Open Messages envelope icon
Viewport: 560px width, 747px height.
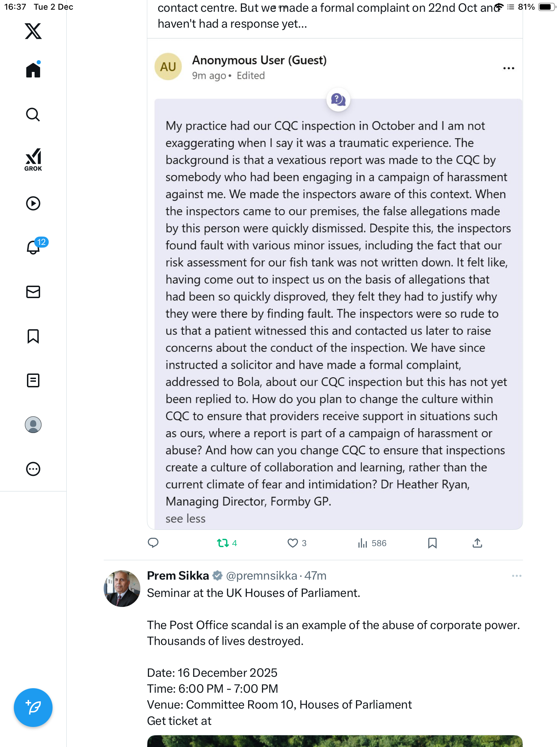pos(33,292)
